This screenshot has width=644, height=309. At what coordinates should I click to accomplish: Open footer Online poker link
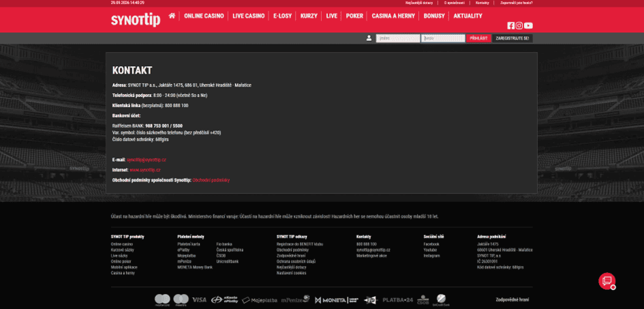click(x=121, y=261)
